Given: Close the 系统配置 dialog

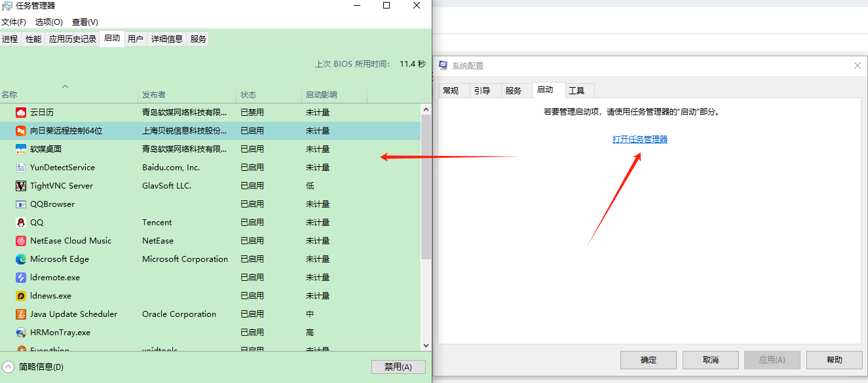Looking at the screenshot, I should [857, 65].
